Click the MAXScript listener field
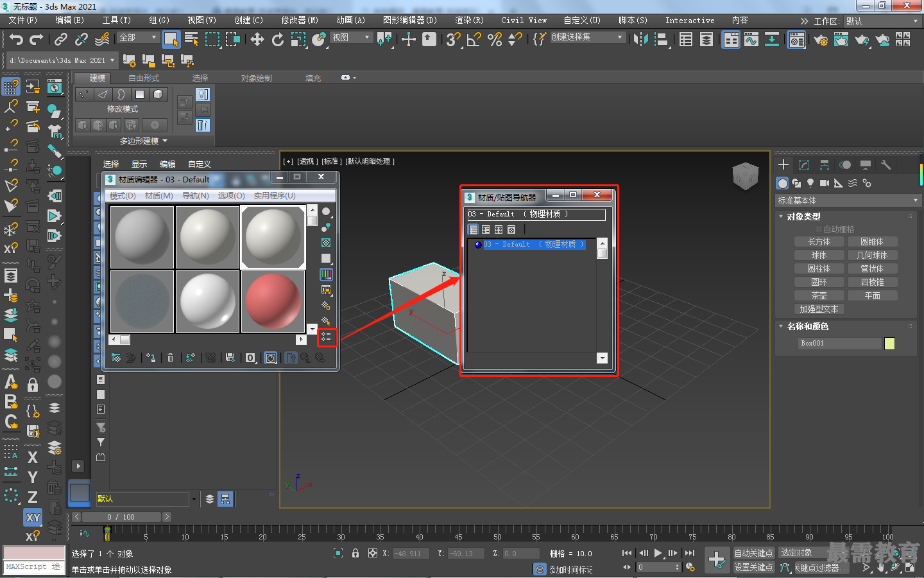 pyautogui.click(x=34, y=567)
